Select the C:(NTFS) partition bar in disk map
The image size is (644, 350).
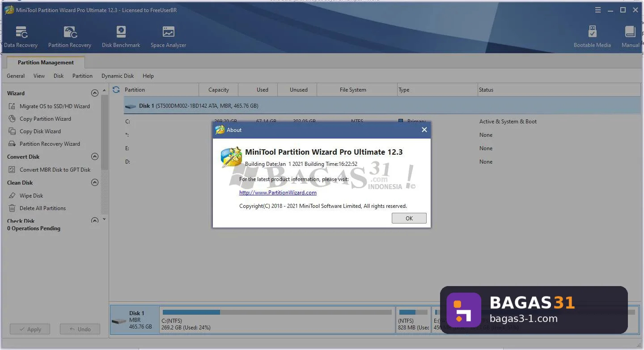[277, 320]
